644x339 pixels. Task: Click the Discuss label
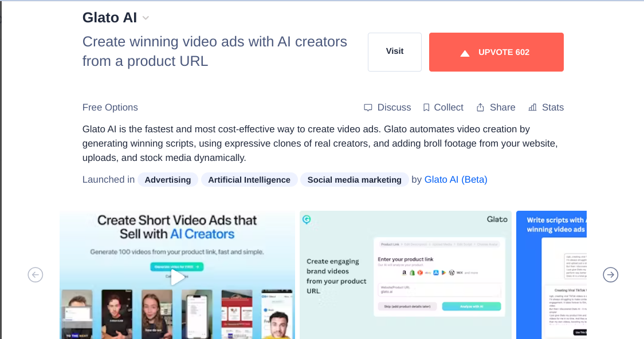coord(394,108)
